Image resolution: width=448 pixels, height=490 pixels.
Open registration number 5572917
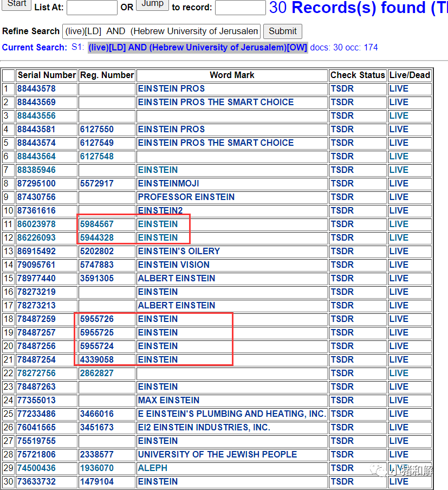click(x=97, y=183)
